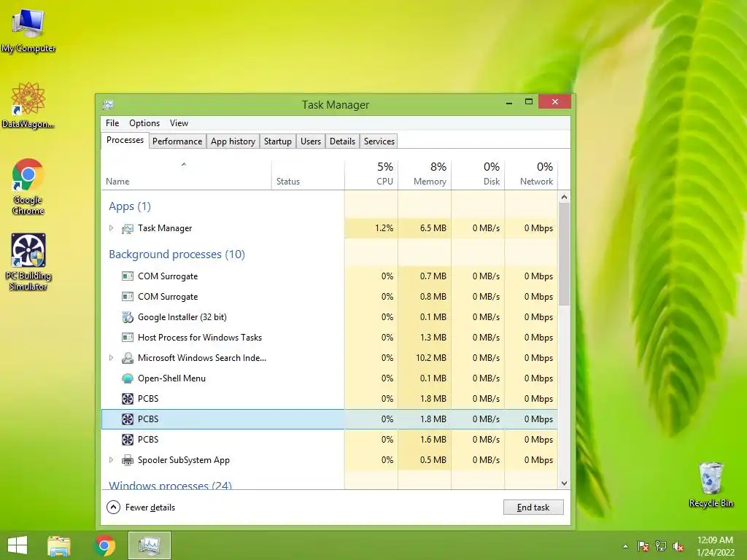The image size is (747, 560).
Task: Click the 10.2 MB memory value
Action: [x=430, y=357]
